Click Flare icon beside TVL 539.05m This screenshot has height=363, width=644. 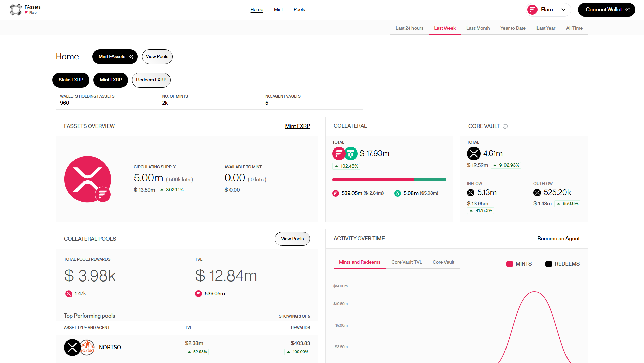pos(198,294)
